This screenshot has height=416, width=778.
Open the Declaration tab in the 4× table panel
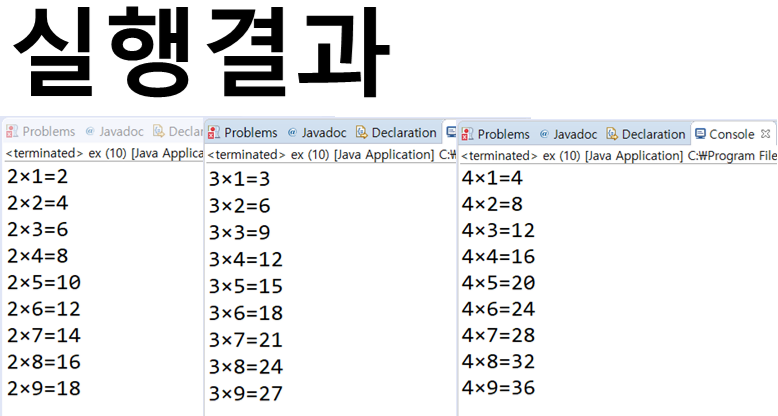(646, 135)
